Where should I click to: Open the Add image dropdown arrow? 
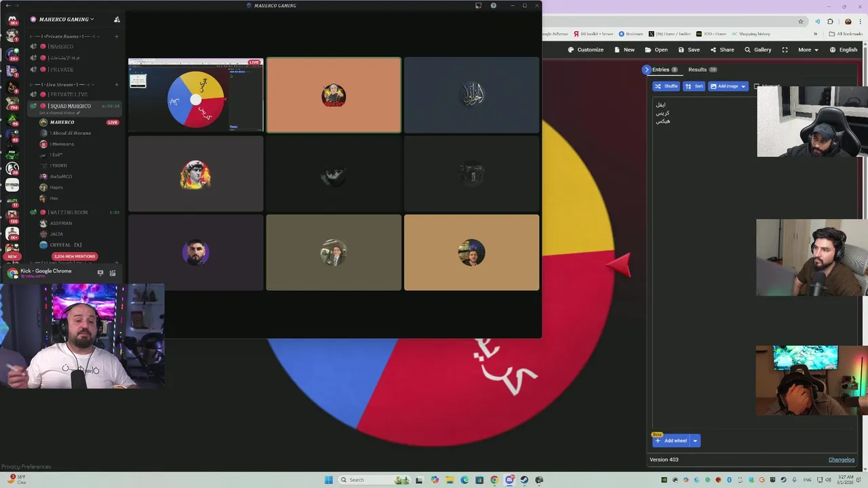click(x=743, y=86)
